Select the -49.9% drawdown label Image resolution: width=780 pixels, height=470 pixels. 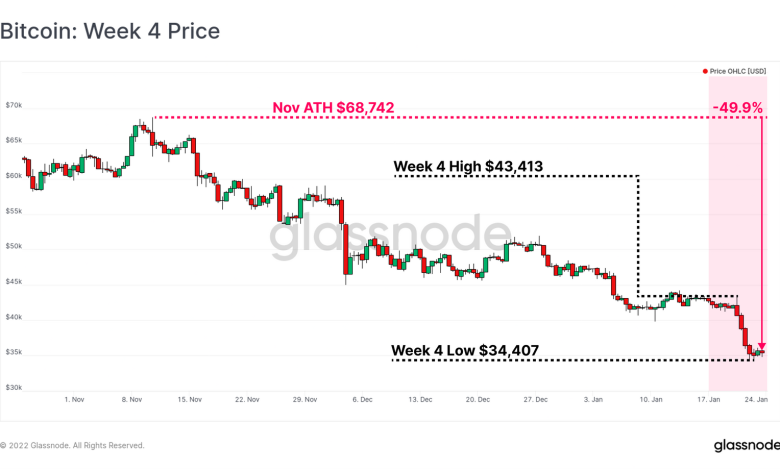pyautogui.click(x=737, y=106)
